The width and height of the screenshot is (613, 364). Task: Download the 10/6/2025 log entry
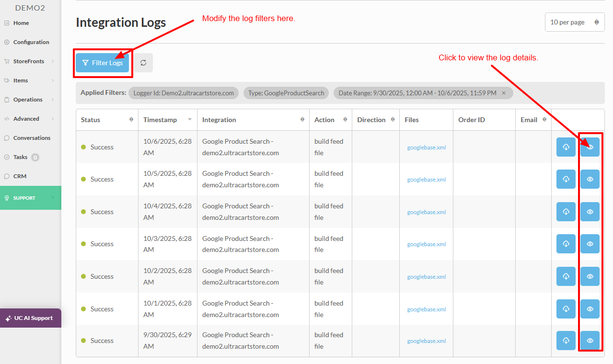[566, 147]
